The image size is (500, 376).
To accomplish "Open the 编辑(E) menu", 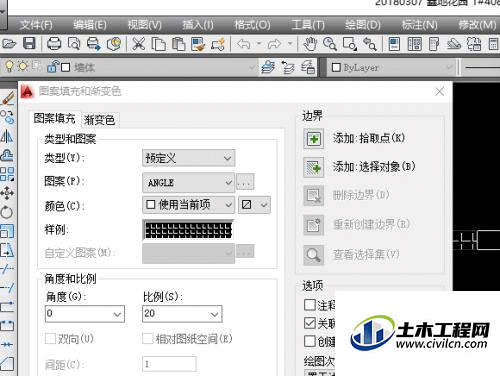I will point(90,25).
